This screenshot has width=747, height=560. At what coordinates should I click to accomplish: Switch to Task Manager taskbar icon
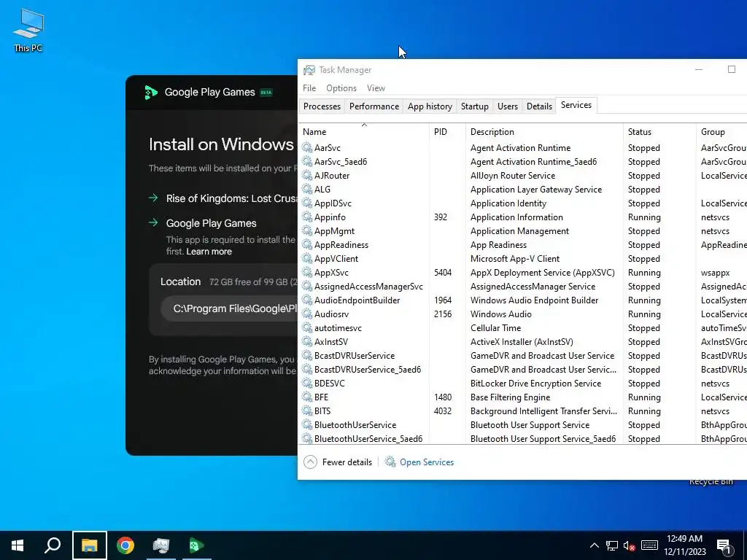click(161, 545)
